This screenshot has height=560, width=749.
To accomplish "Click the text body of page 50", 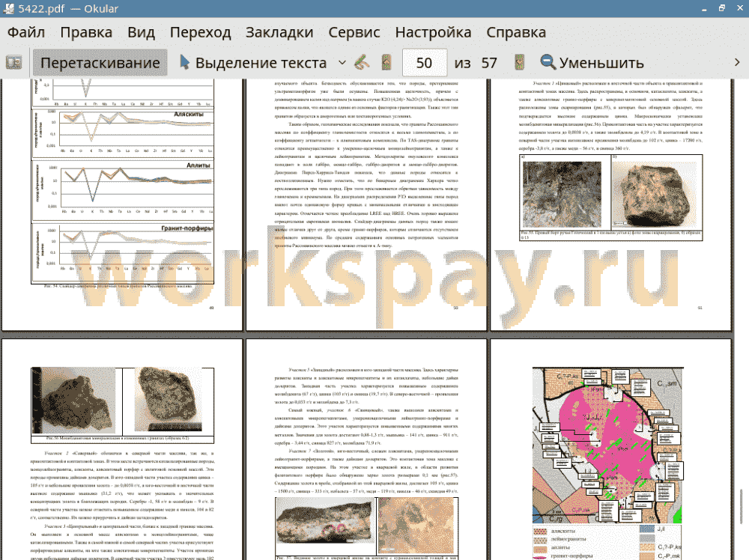I will (x=366, y=164).
